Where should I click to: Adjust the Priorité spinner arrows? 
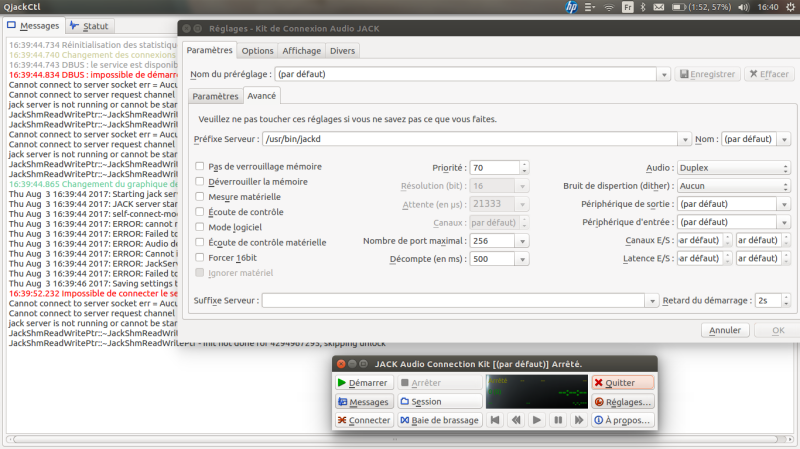pos(524,167)
